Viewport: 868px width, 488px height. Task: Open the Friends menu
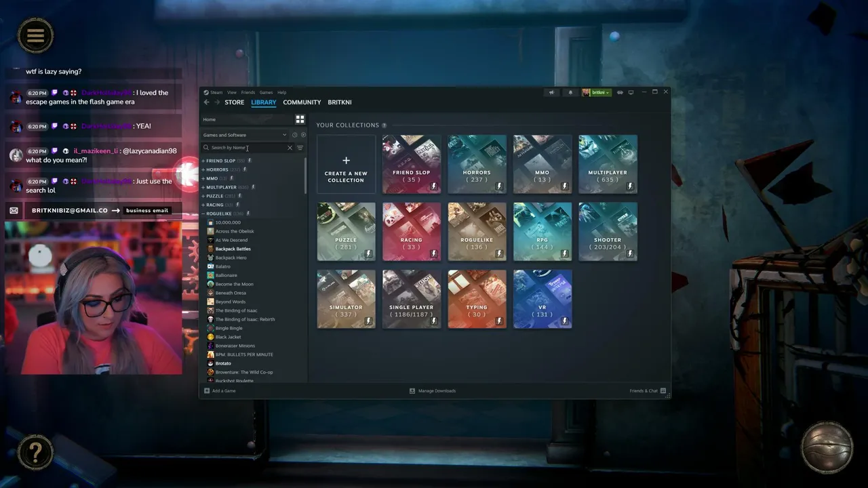[248, 92]
